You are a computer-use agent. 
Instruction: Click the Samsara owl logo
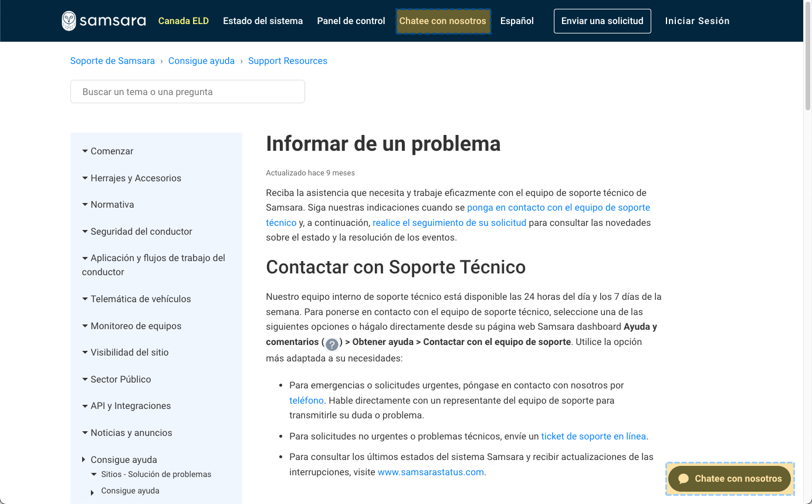pyautogui.click(x=103, y=21)
